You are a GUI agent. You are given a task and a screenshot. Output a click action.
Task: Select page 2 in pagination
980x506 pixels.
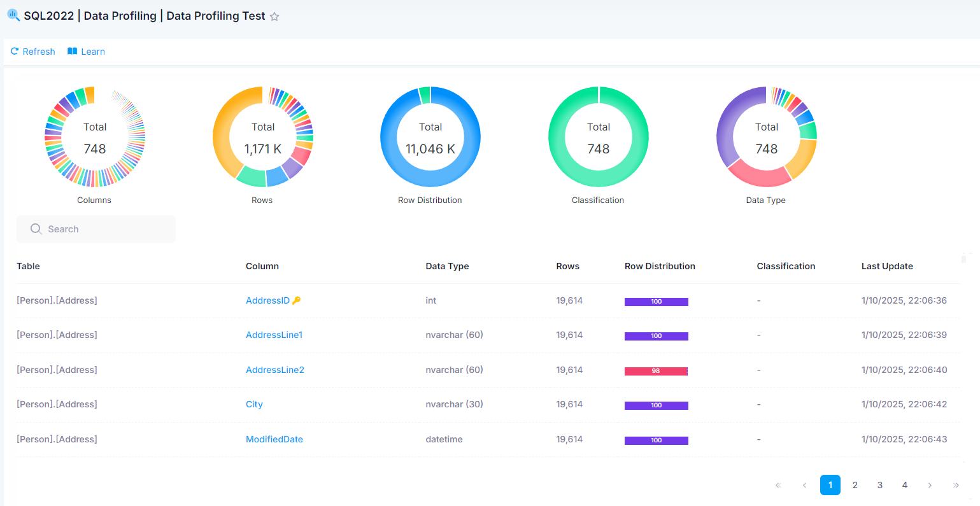855,485
